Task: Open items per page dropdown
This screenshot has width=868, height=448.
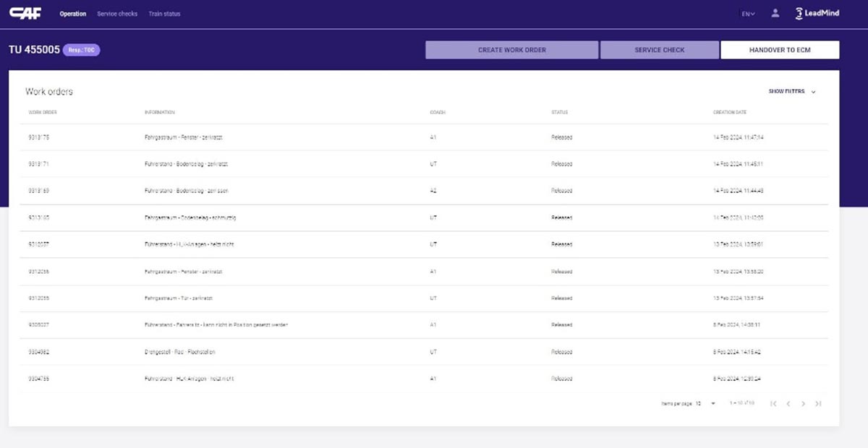Action: (705, 403)
